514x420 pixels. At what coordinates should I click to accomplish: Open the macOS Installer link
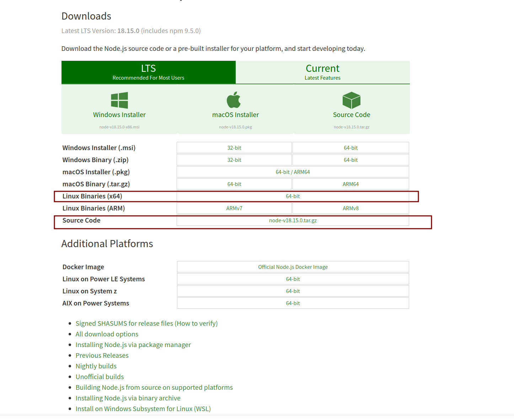[236, 115]
